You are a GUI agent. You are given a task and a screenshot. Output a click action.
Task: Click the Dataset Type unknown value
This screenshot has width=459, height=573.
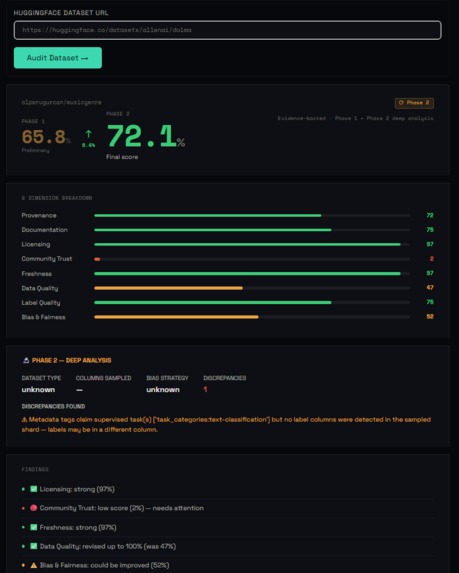(x=38, y=390)
